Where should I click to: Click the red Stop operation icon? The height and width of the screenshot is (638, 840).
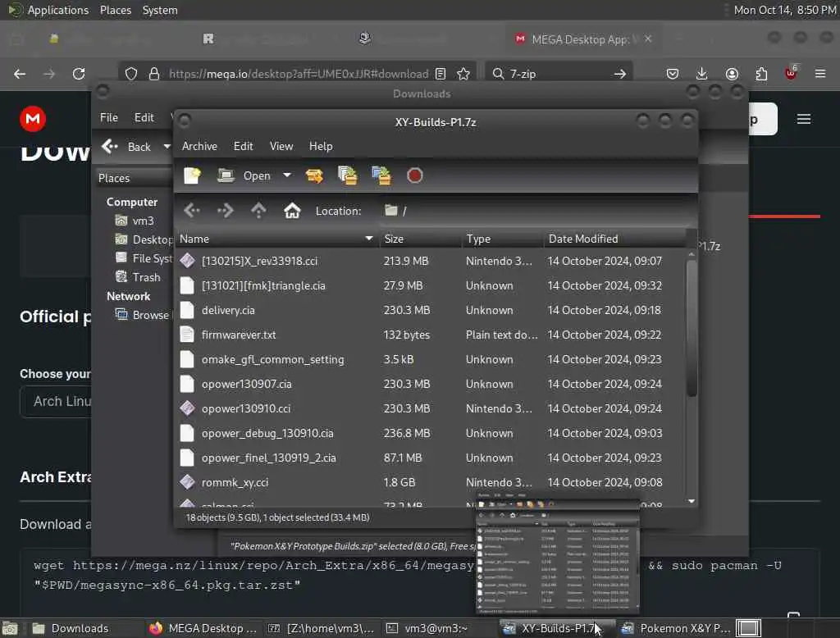[x=414, y=175]
